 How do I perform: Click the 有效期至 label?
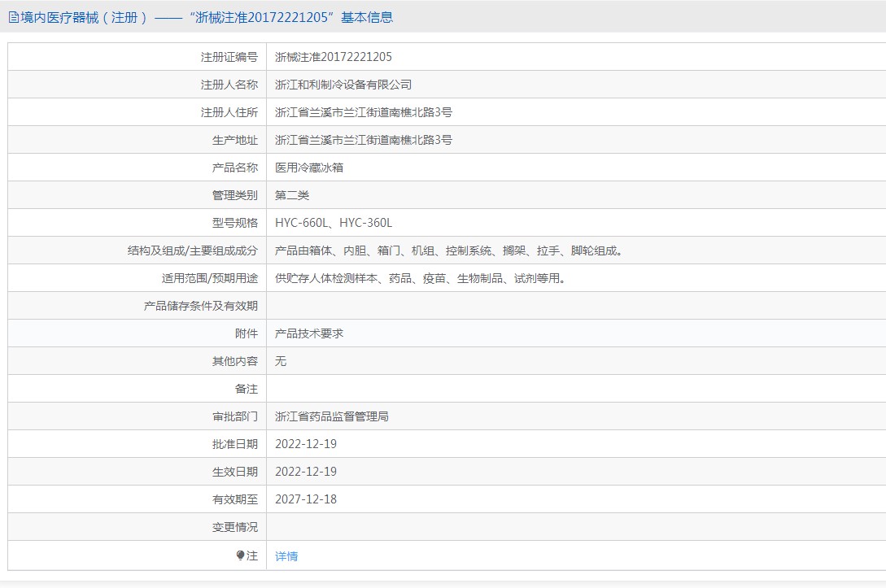tap(235, 500)
